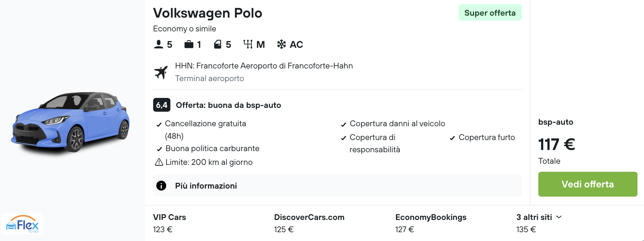Click the luggage bag icon

(189, 44)
